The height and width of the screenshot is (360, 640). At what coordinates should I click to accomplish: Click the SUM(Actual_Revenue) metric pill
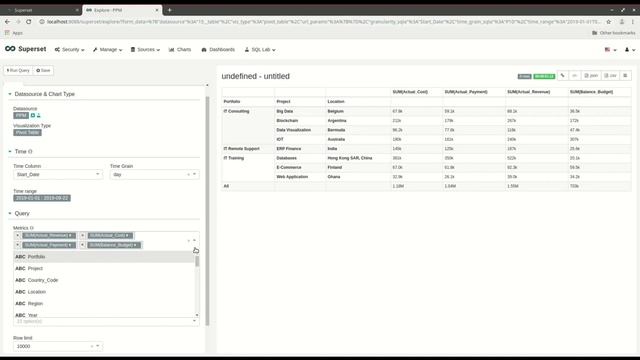coord(49,236)
